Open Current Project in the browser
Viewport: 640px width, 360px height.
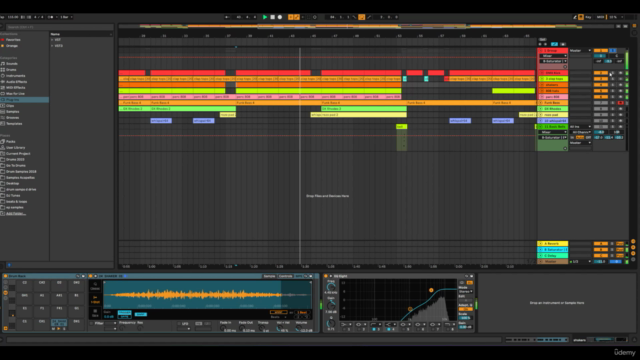[x=18, y=153]
